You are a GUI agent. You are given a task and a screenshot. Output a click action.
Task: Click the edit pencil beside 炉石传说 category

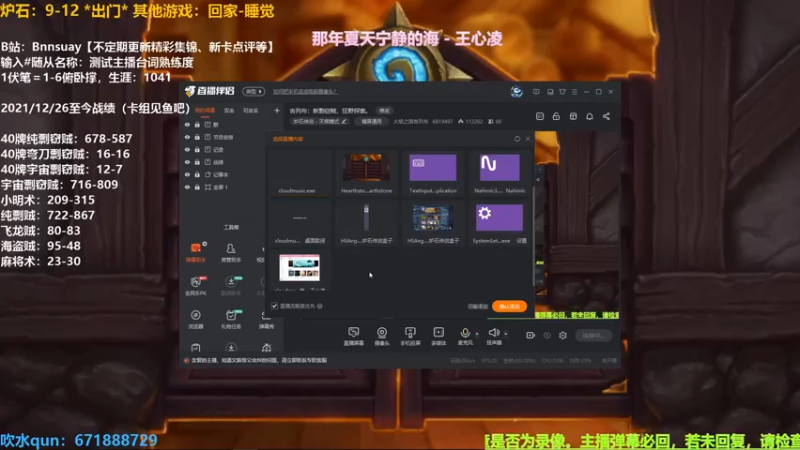tap(344, 121)
